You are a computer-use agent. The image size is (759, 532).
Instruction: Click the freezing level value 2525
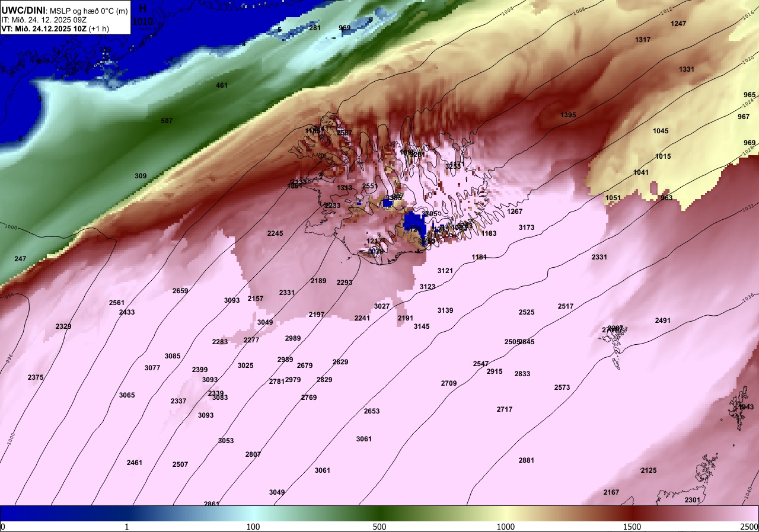[527, 312]
